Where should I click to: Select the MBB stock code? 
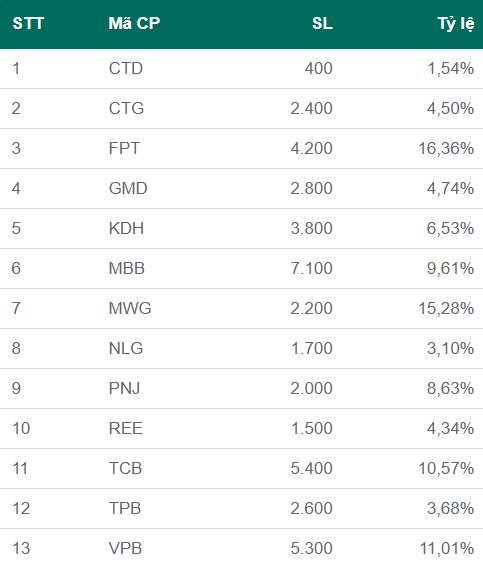[127, 268]
